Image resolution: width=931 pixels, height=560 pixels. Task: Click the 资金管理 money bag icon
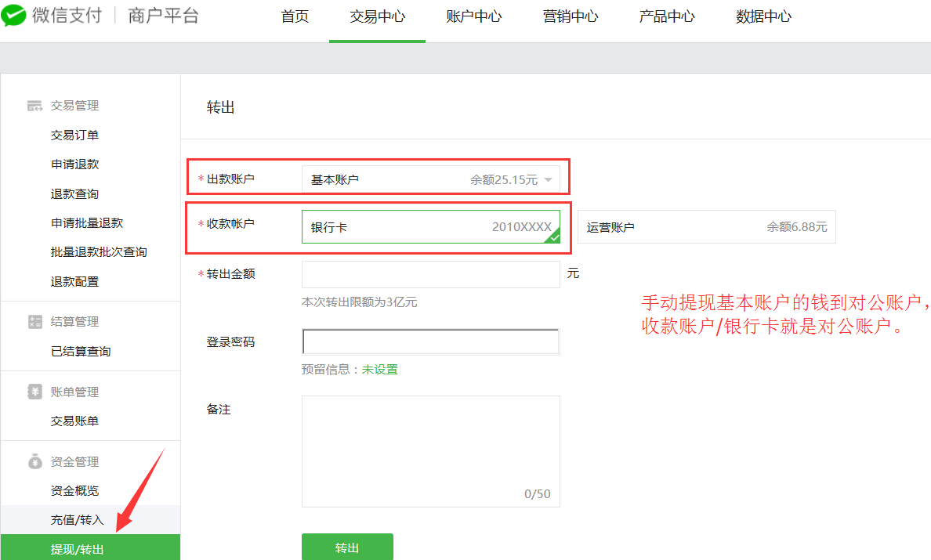click(x=34, y=461)
